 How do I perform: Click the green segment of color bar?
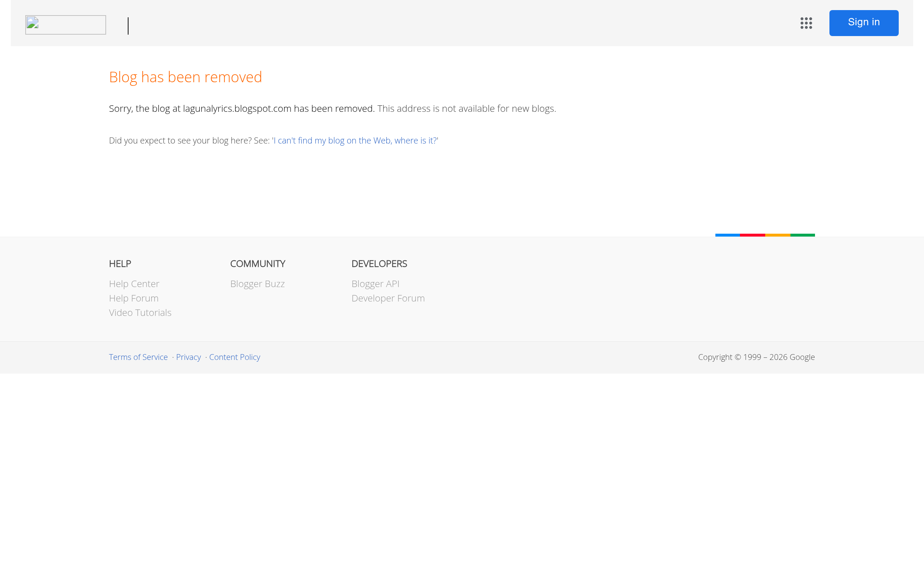tap(802, 235)
